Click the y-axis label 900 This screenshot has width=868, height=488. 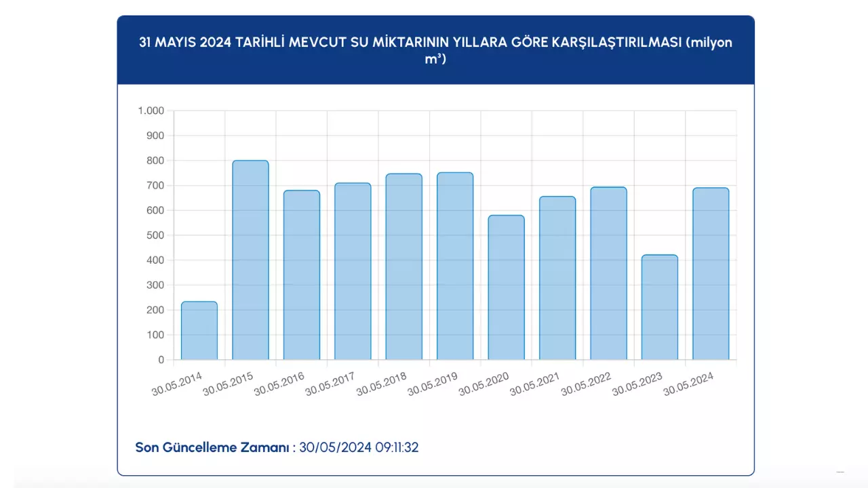156,136
